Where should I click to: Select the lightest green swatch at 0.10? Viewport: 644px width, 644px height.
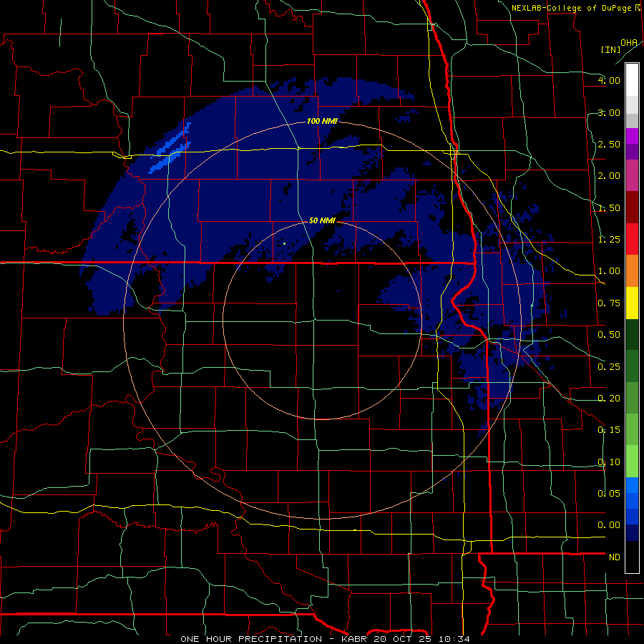tap(632, 462)
